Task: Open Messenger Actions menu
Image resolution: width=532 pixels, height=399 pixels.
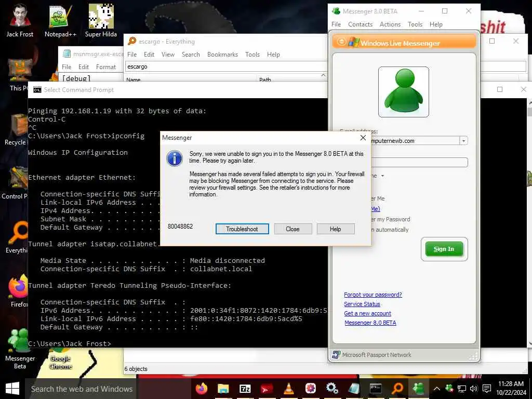Action: tap(390, 24)
